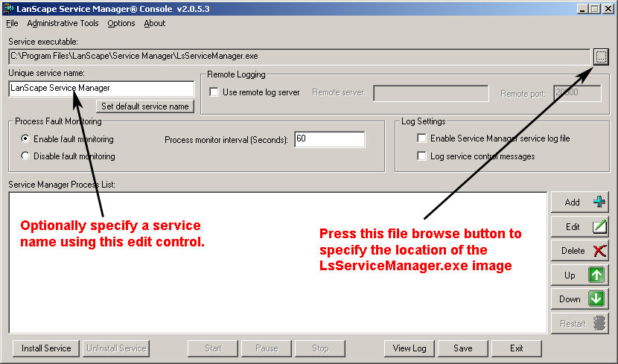
Task: Open the About menu
Action: 155,23
